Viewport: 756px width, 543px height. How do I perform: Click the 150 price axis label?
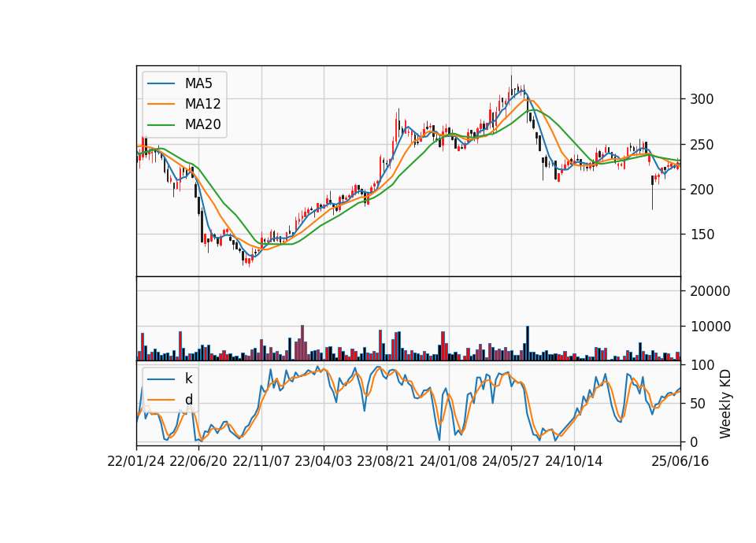pos(702,235)
